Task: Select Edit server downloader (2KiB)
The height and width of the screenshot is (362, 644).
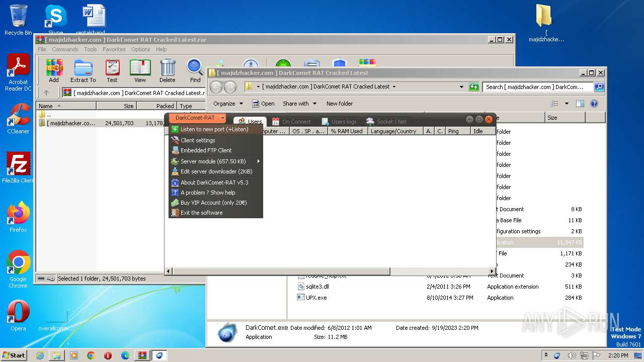Action: [x=216, y=171]
